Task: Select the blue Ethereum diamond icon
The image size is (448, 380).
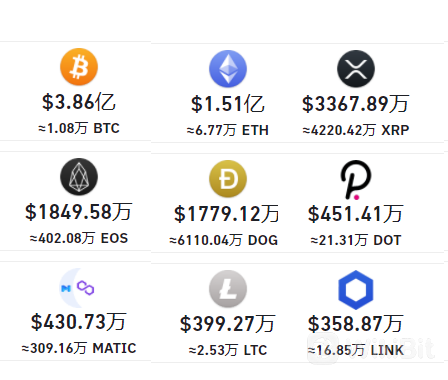Action: tap(228, 69)
